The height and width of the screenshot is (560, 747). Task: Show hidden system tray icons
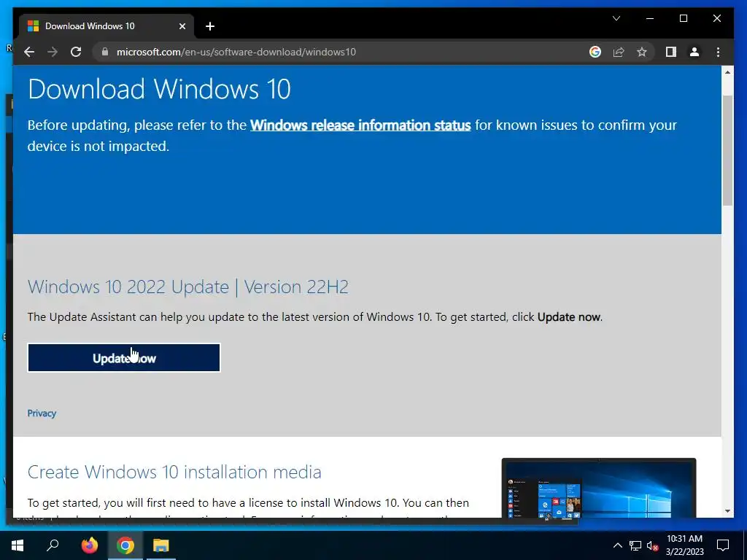(x=617, y=545)
